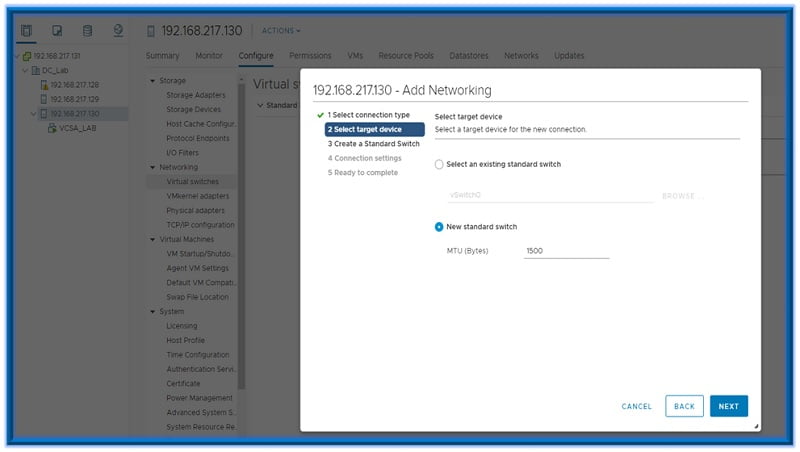Select the 'New standard switch' radio button
The image size is (800, 452).
coord(439,227)
